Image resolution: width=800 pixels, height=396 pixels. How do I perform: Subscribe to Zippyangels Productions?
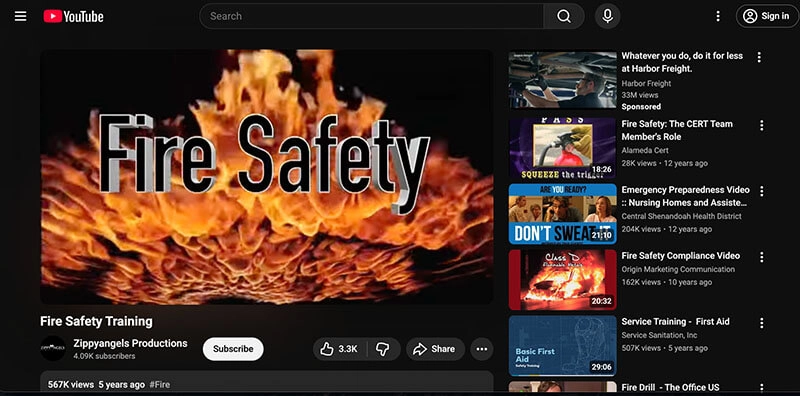tap(233, 349)
